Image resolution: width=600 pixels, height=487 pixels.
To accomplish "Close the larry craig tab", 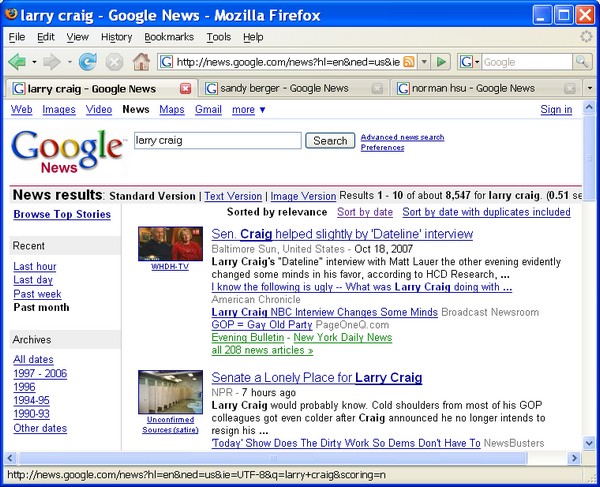I will tap(186, 89).
